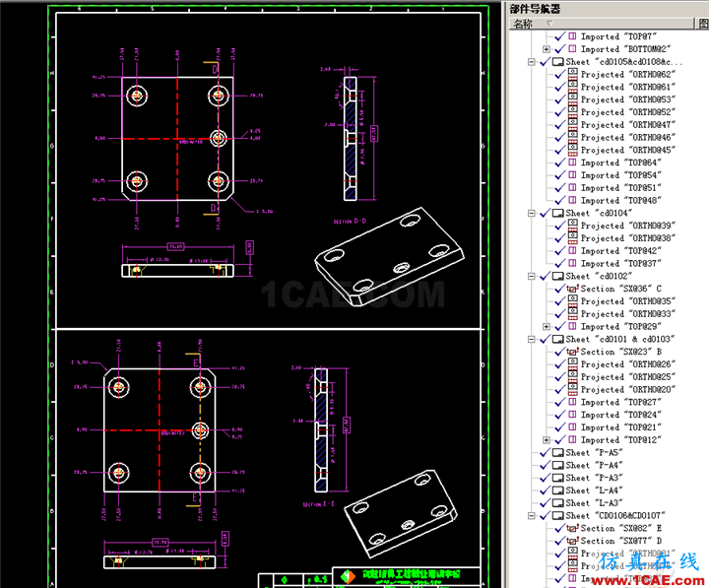The height and width of the screenshot is (588, 709).
Task: Collapse the Sheet CD0106&CD0107 node
Action: click(x=532, y=516)
